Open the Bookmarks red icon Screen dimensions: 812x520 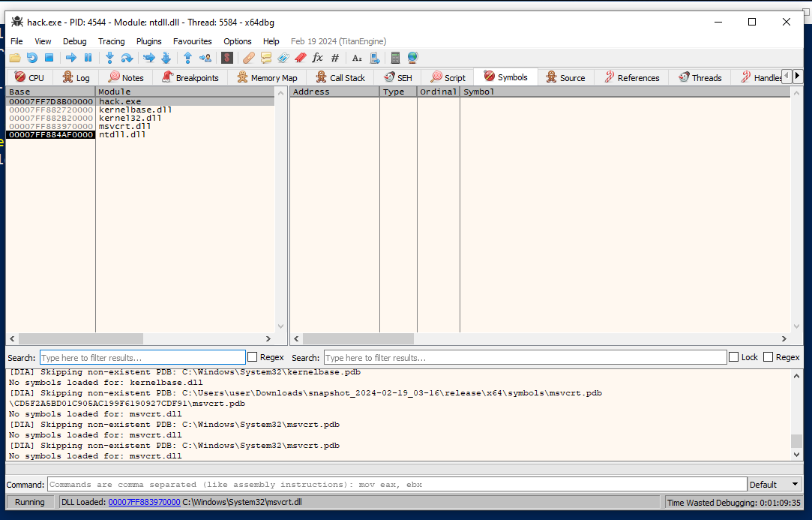(301, 58)
